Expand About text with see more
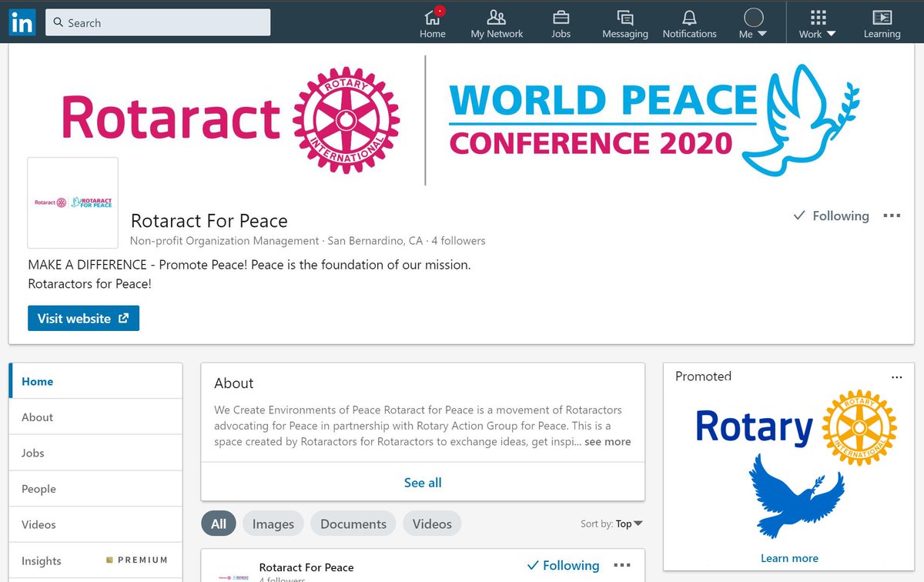Viewport: 924px width, 582px height. pos(608,442)
